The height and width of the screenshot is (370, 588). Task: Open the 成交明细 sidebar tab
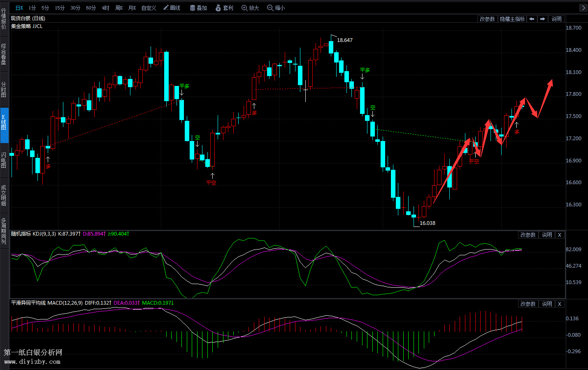click(x=4, y=195)
